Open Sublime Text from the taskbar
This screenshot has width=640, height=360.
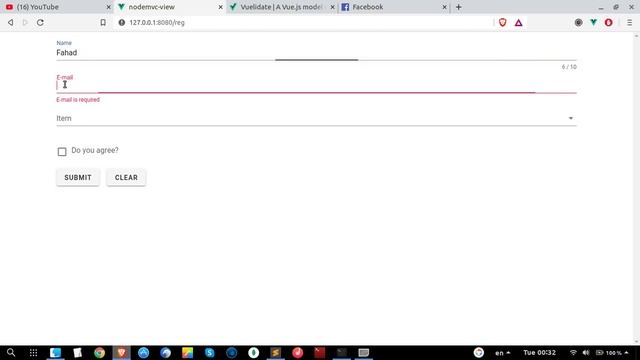pos(276,352)
